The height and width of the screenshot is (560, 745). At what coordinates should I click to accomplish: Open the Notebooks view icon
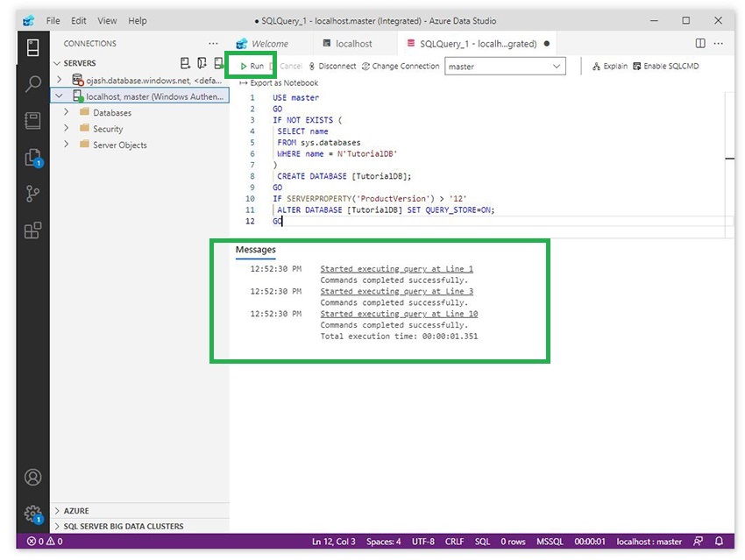pos(32,121)
